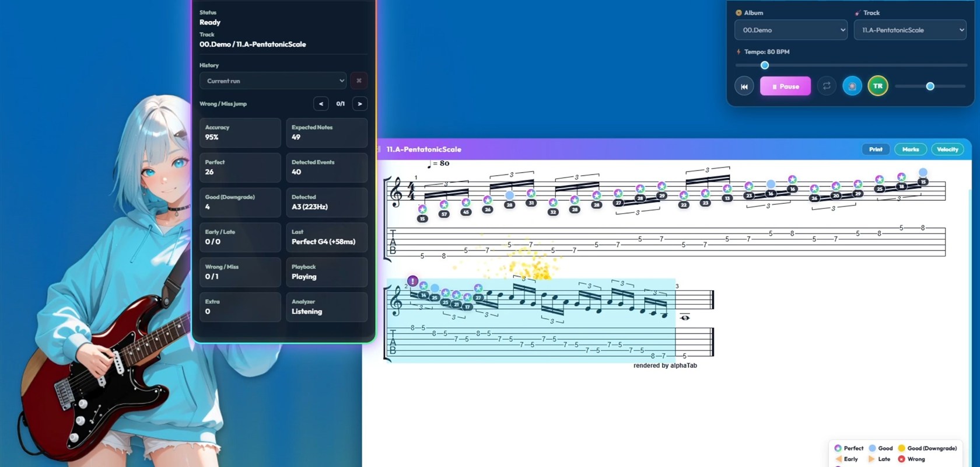Click the Perfect star icon in legend
This screenshot has width=980, height=467.
click(838, 448)
